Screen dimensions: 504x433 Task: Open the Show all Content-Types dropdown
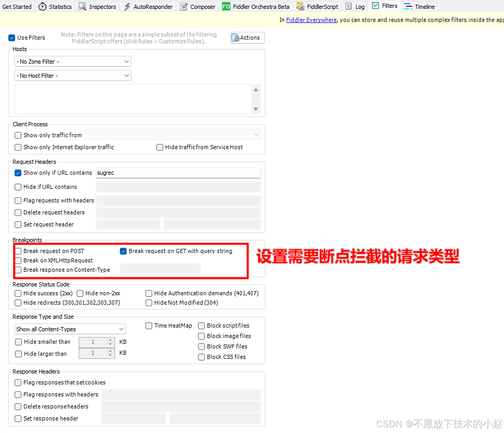point(70,329)
